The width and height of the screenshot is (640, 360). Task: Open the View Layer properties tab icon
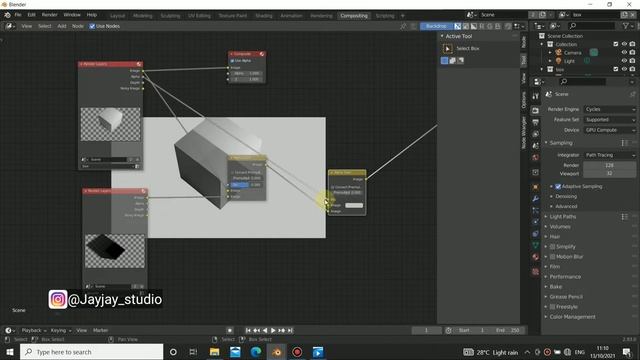coord(536,134)
